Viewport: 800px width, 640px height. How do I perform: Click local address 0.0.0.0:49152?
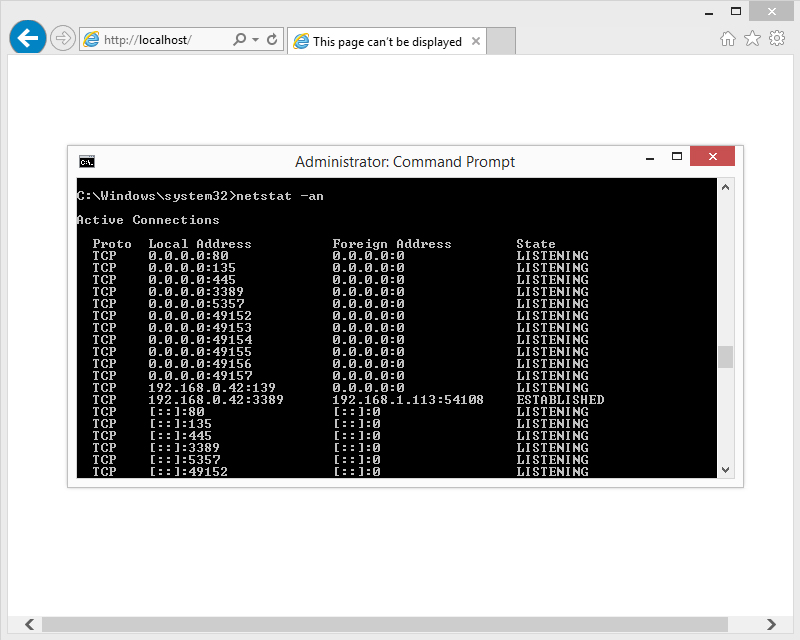(200, 316)
